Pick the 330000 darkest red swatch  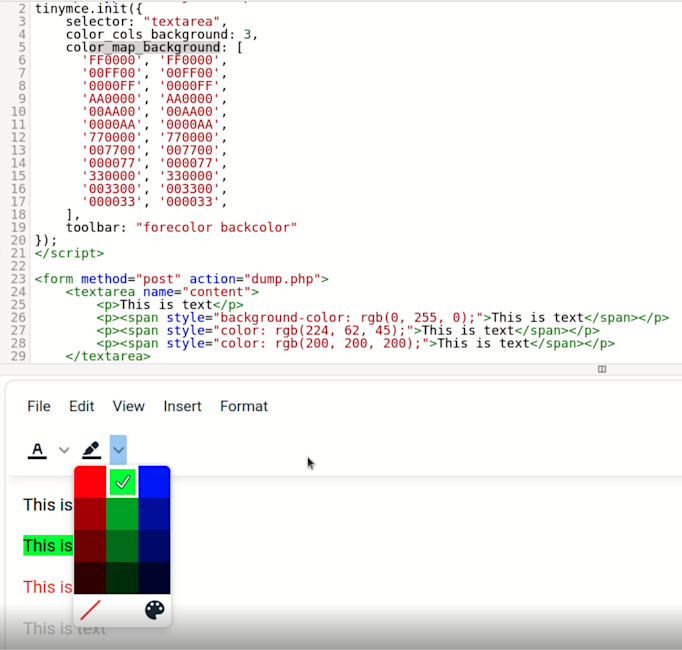(90, 578)
